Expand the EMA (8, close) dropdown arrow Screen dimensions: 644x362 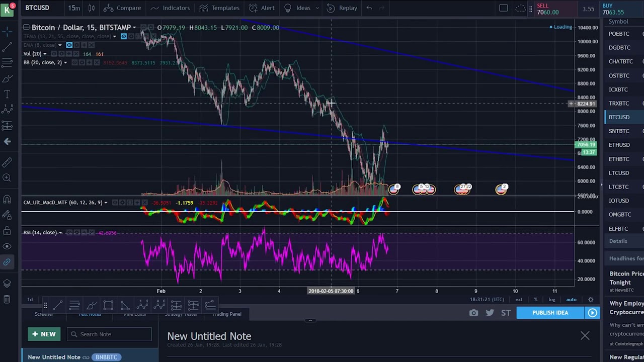60,45
